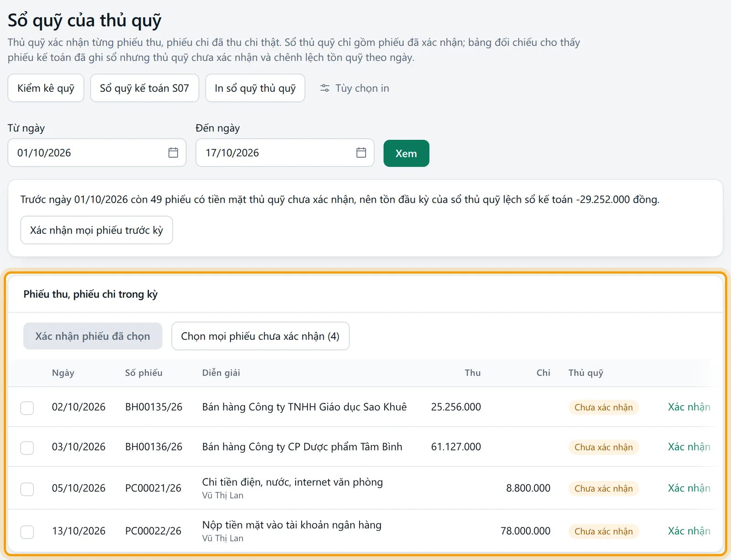This screenshot has width=731, height=560.
Task: Click Xác nhận mọi phiếu trước kỳ
Action: [96, 230]
